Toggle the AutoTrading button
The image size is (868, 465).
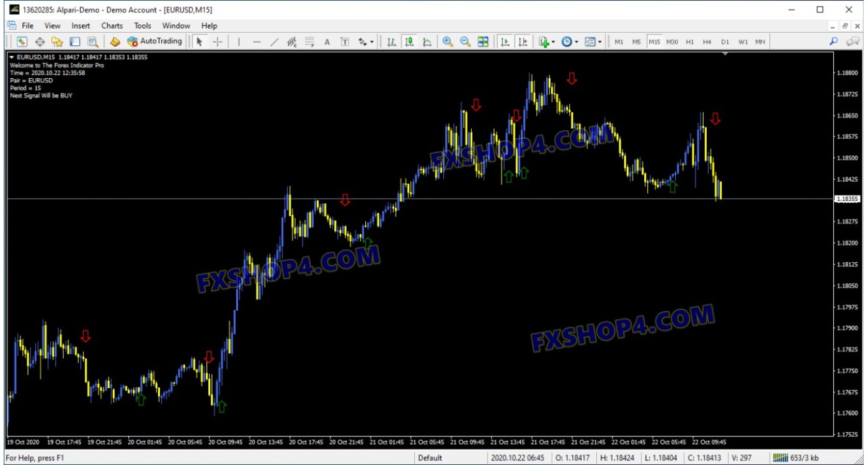click(154, 42)
